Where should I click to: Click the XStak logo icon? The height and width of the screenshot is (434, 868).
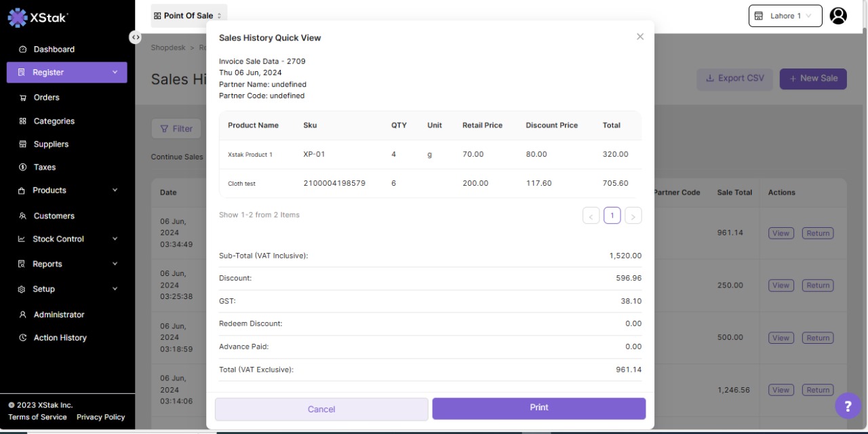click(17, 18)
